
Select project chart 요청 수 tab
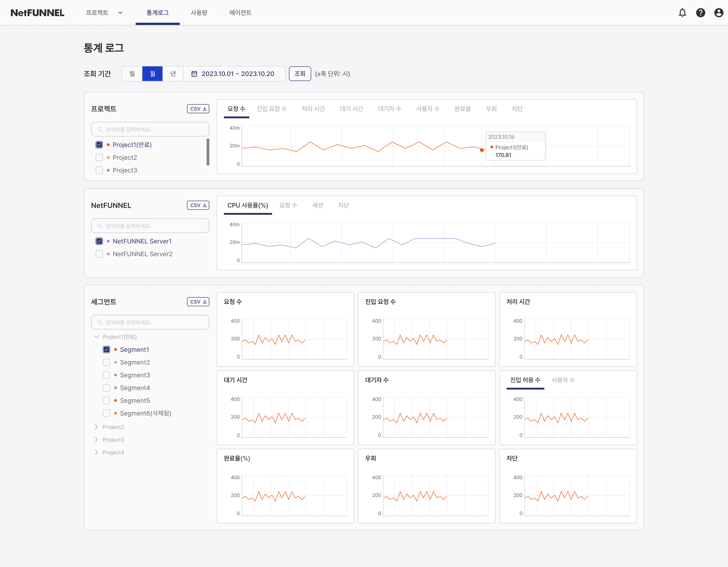(236, 109)
